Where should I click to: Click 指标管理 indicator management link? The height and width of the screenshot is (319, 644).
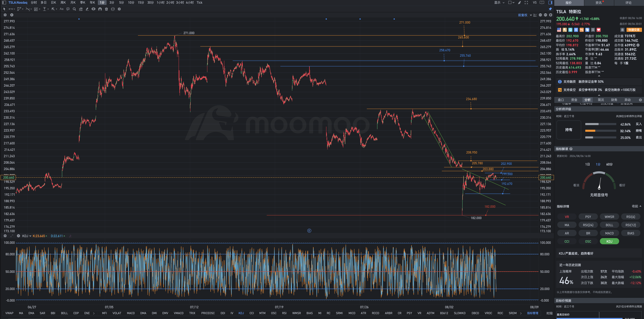coord(533,313)
